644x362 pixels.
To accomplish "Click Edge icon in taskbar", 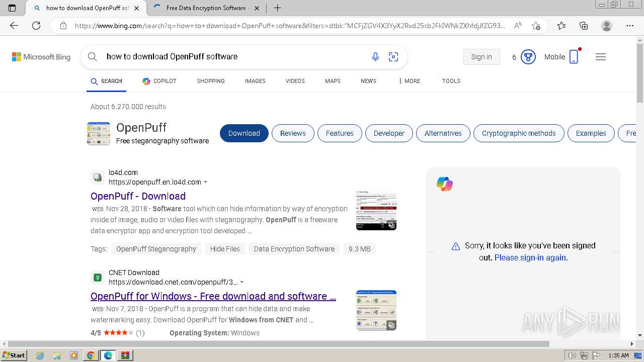I will tap(108, 355).
